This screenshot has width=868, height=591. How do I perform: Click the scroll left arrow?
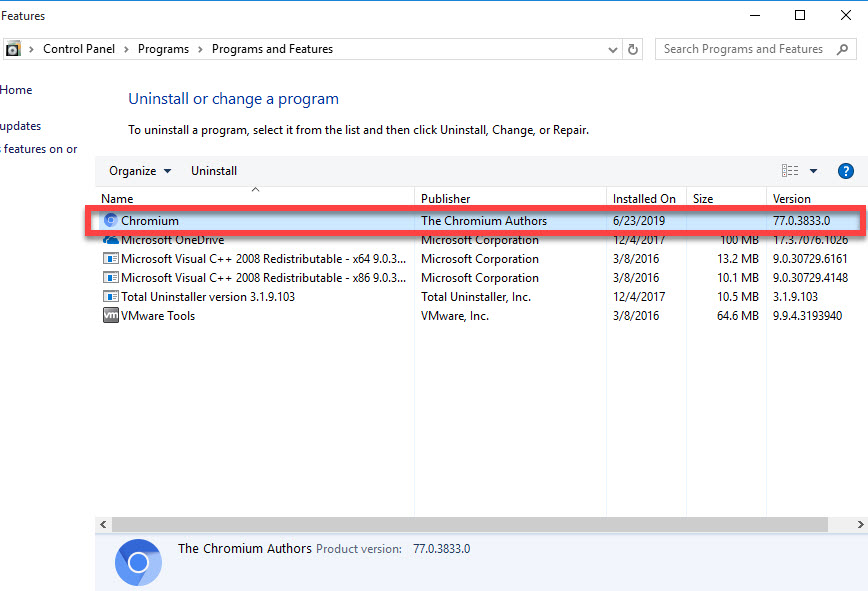(x=103, y=524)
